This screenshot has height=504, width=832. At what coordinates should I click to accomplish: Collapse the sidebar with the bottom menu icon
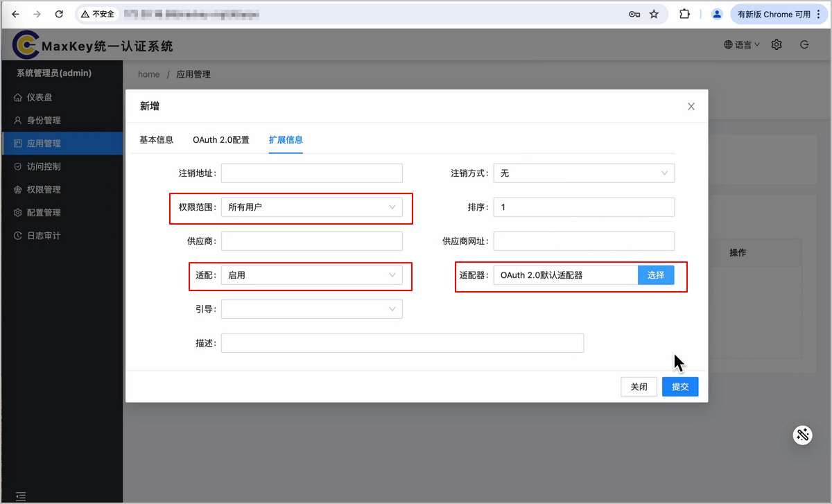[x=21, y=496]
